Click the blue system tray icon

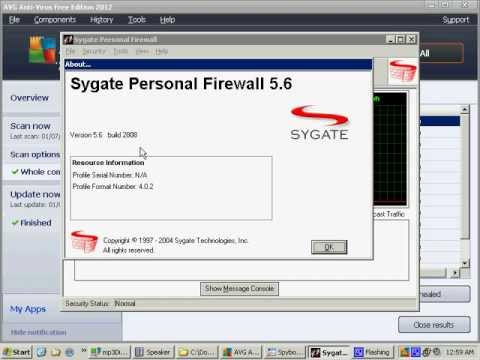pos(416,352)
